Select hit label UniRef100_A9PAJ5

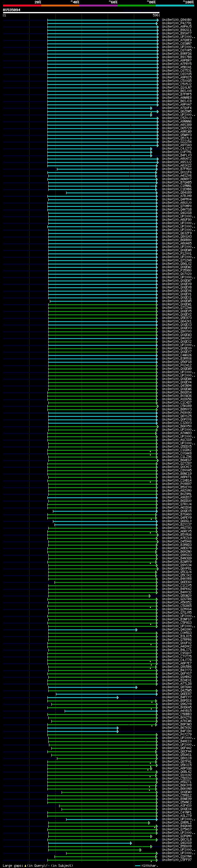(177, 26)
